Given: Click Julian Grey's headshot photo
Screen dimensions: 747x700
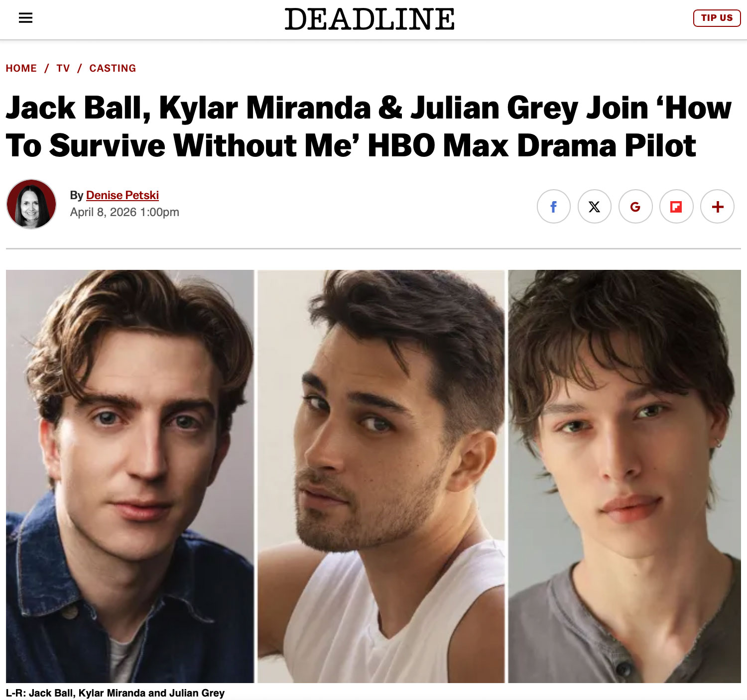Looking at the screenshot, I should 624,476.
